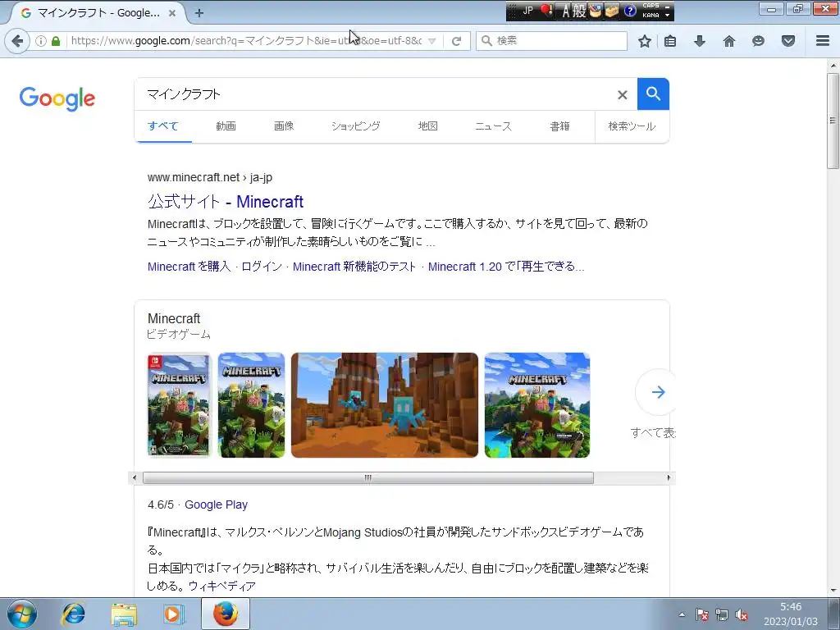Show hidden tray icons arrow

click(x=682, y=615)
